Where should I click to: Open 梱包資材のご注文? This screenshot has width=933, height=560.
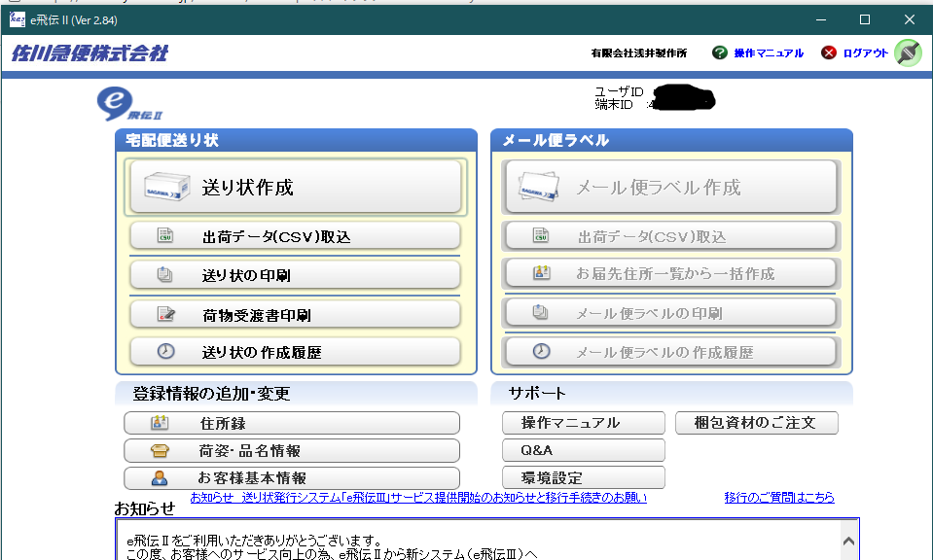[x=757, y=423]
